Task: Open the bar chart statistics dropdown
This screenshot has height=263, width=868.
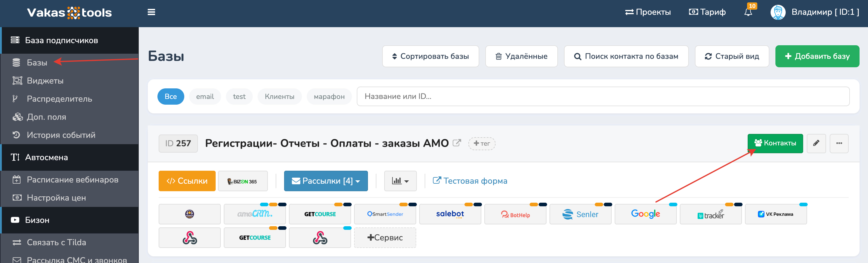Action: [400, 181]
